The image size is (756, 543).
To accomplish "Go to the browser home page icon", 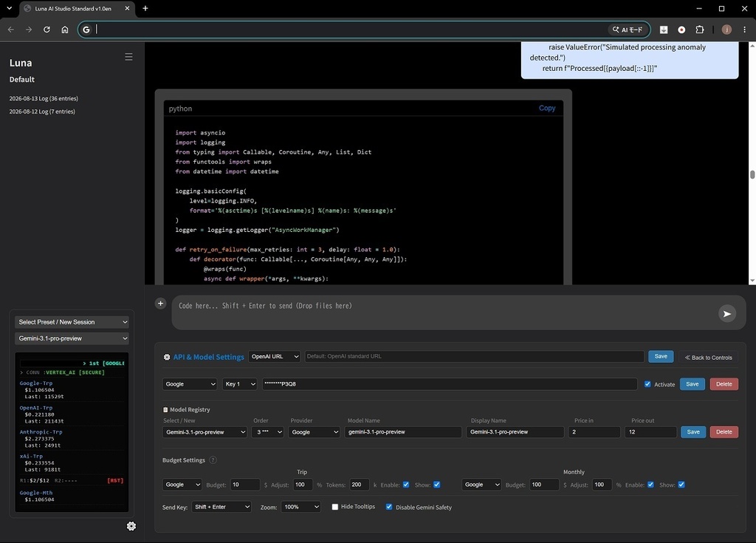I will [65, 30].
